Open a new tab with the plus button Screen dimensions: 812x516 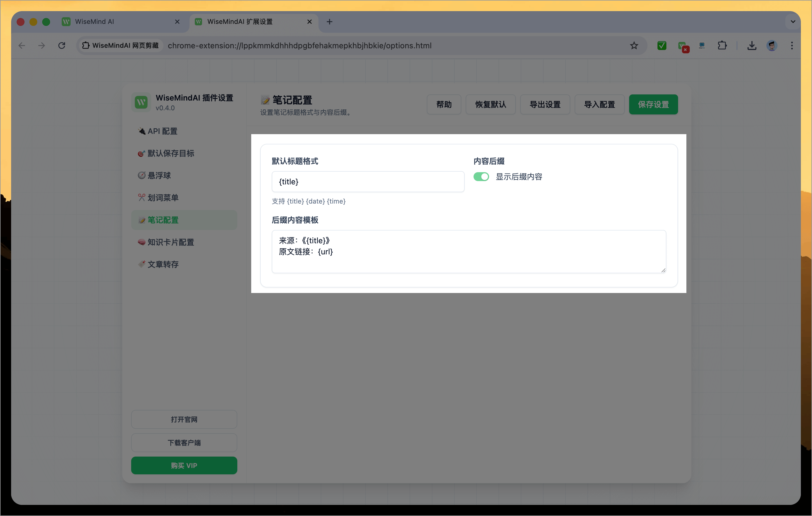pos(330,21)
